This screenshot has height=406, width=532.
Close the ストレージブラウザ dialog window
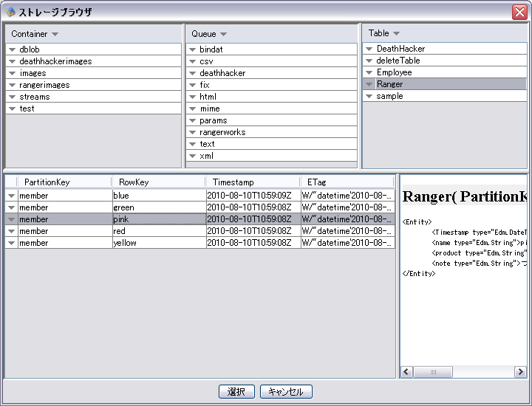(x=519, y=13)
